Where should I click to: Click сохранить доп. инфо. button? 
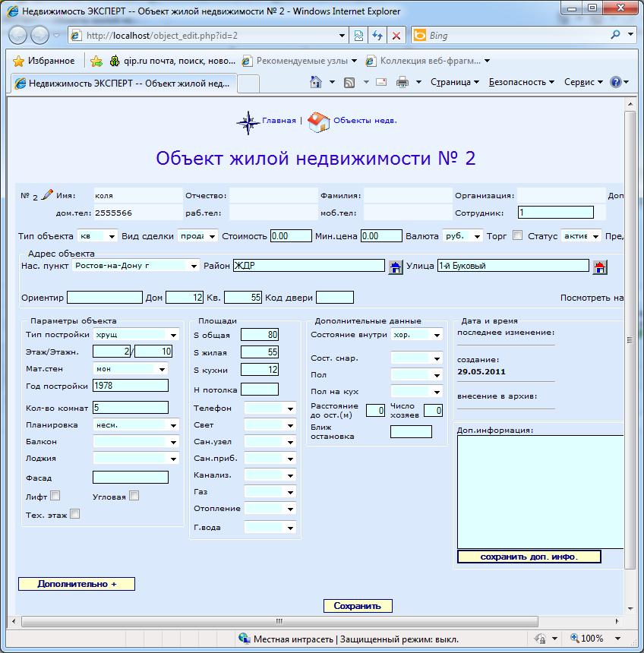point(529,557)
